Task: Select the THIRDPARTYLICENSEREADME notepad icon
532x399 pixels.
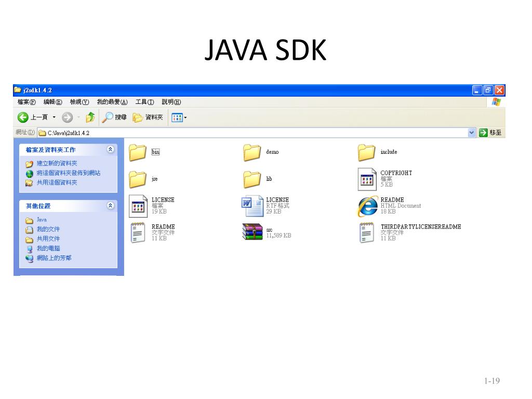Action: pos(367,233)
